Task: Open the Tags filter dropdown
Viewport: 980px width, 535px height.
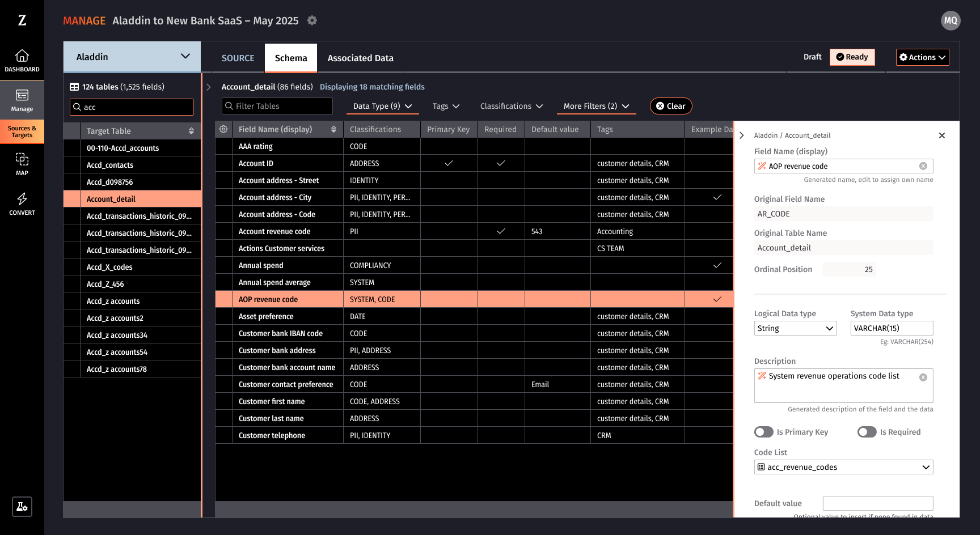Action: (446, 106)
